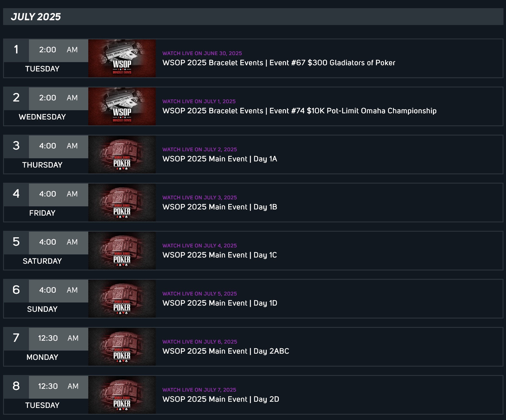Open the $300 Gladiators of Poker event title
The width and height of the screenshot is (506, 420).
[x=279, y=63]
